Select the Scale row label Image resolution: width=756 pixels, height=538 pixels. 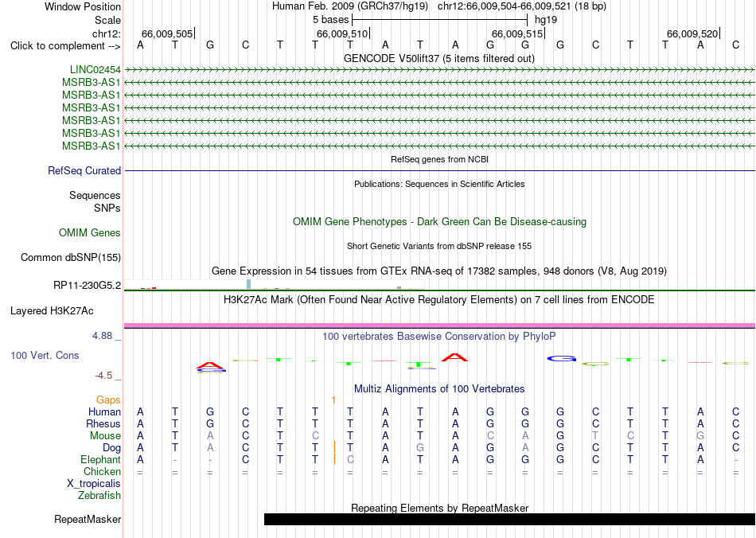(x=107, y=20)
